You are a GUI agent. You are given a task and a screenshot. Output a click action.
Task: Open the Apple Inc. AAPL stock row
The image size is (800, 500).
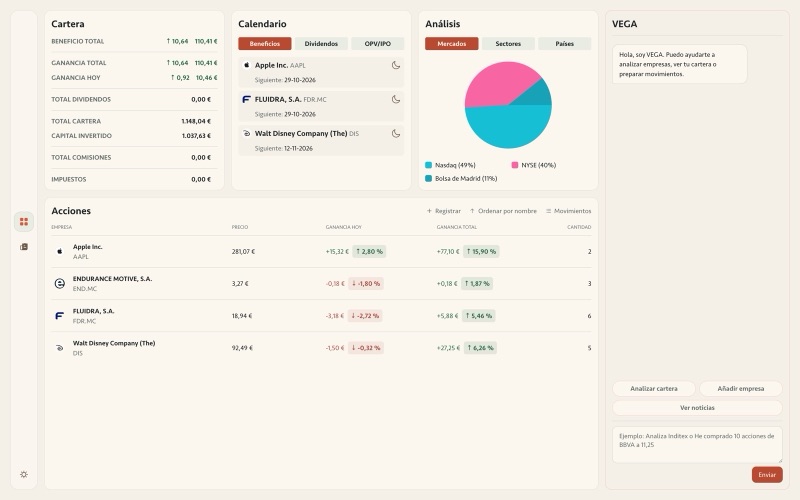coord(321,252)
